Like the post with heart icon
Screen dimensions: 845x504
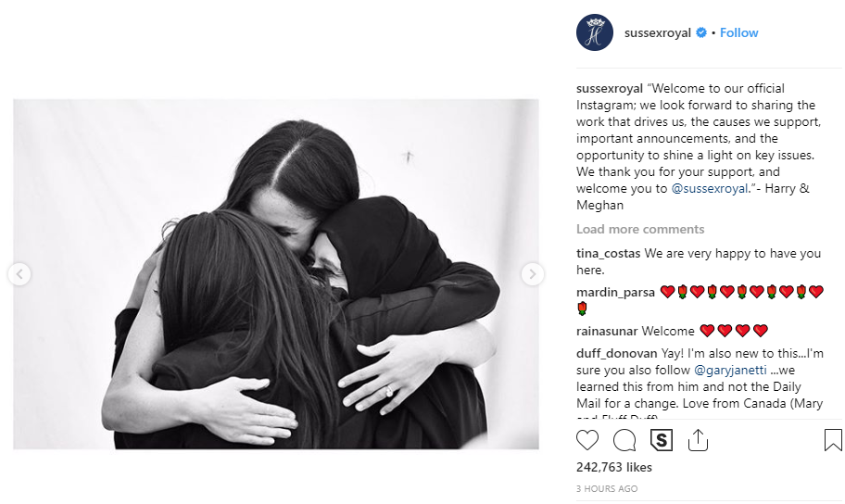587,440
